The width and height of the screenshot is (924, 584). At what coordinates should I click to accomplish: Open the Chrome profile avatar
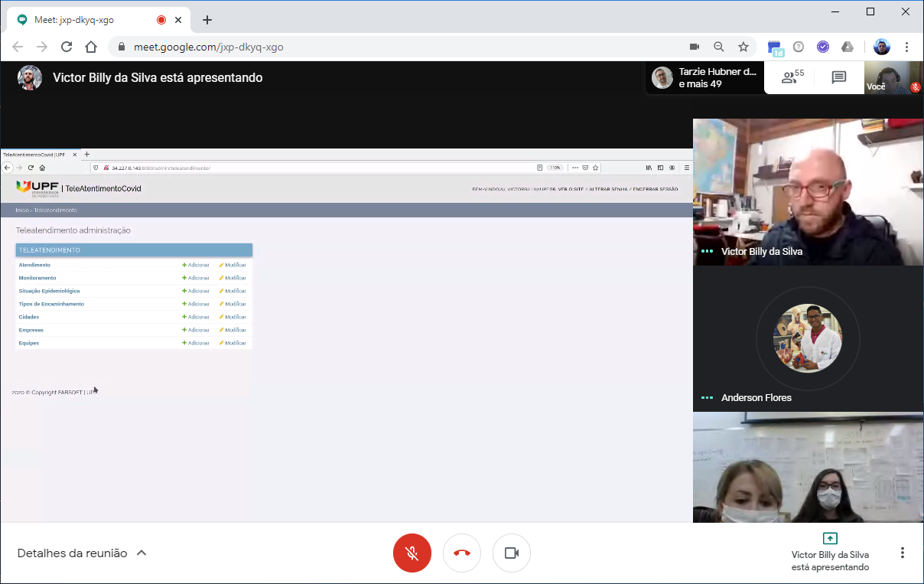pos(882,47)
